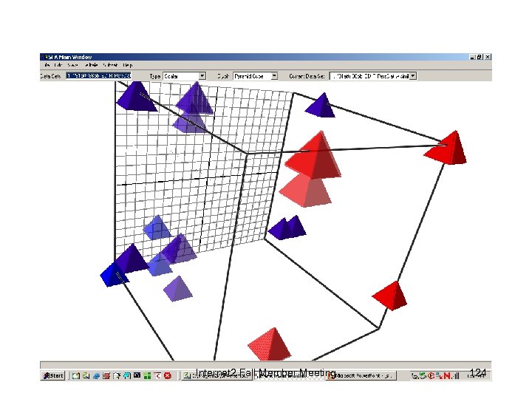Open the Help menu

128,65
